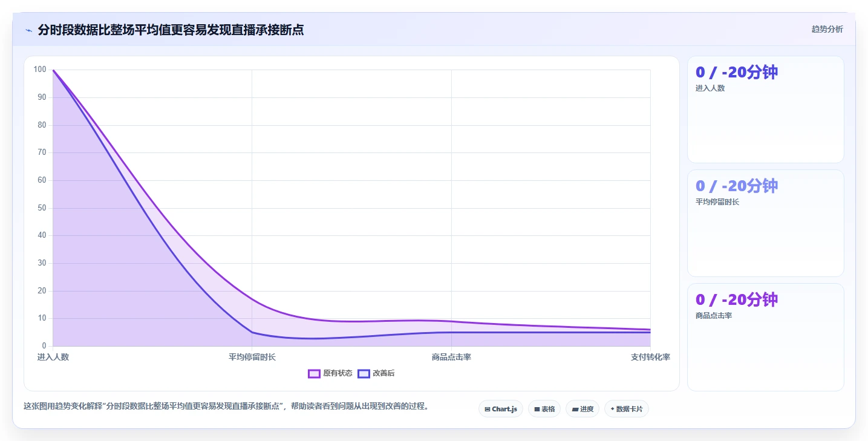
Task: Select the 表格 pill tag
Action: point(544,409)
